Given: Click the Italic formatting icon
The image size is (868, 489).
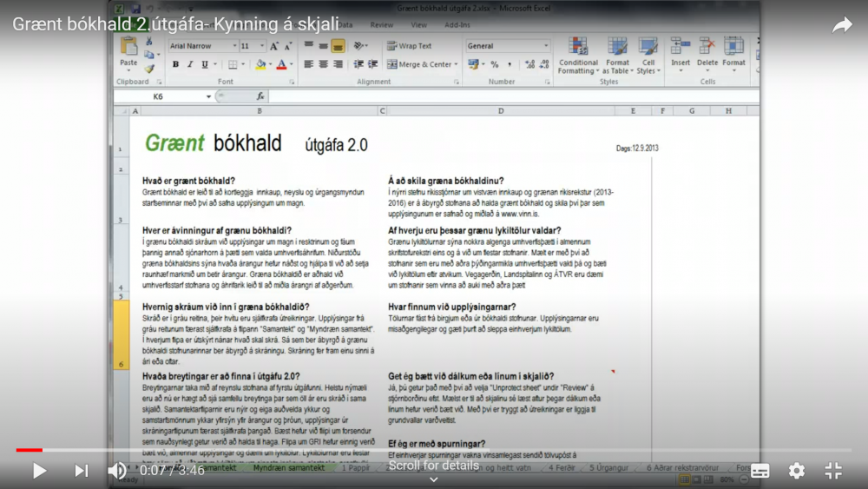Looking at the screenshot, I should [x=190, y=64].
